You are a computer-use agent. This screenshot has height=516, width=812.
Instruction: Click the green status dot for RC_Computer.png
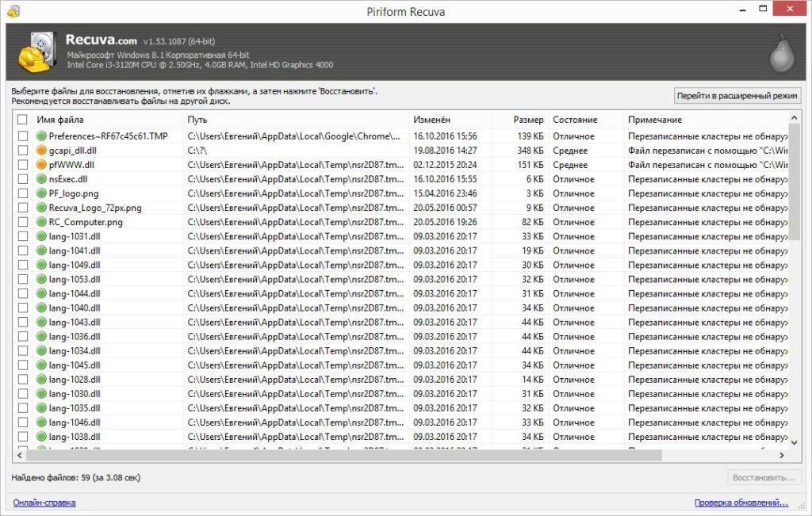(x=42, y=222)
